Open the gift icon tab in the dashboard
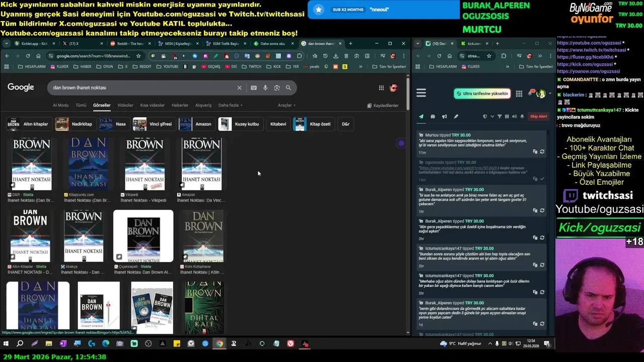Viewport: 644px width, 362px height. click(x=433, y=116)
